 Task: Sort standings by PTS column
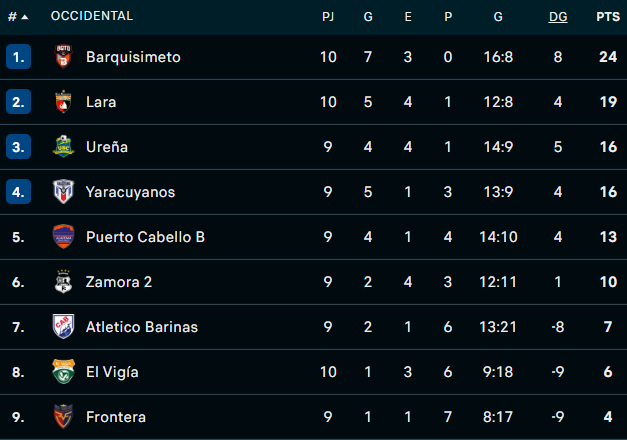[x=607, y=17]
